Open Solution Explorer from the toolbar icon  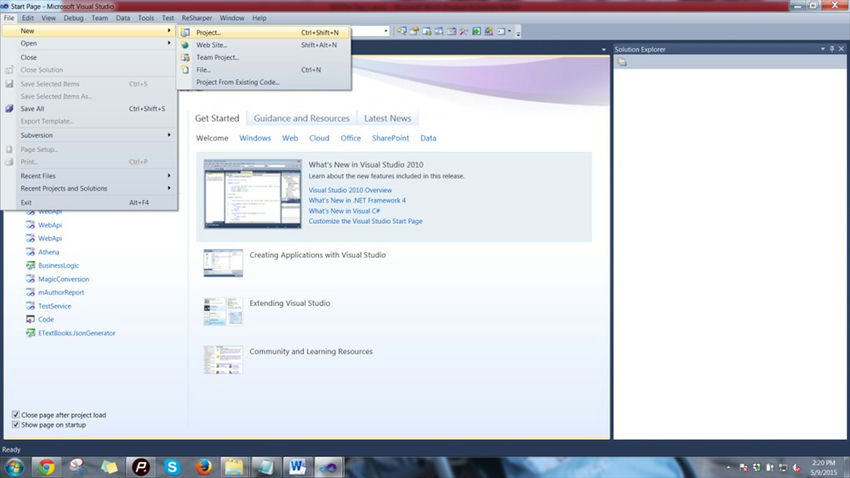[402, 31]
